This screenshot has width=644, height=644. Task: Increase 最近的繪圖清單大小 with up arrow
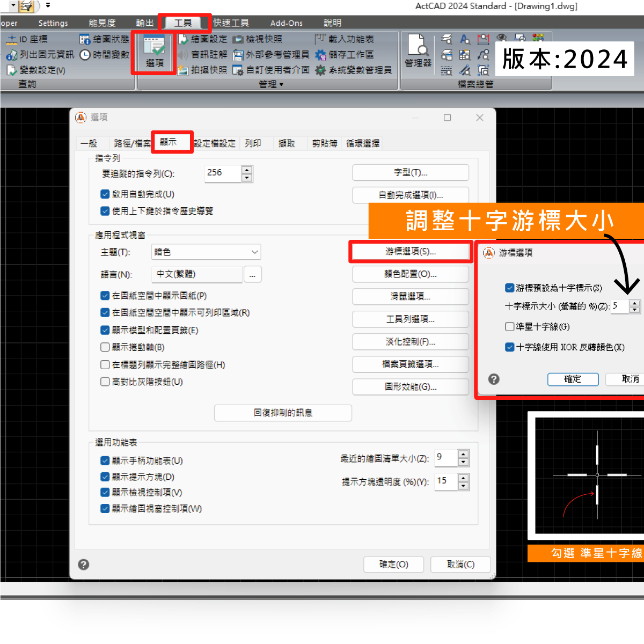(464, 455)
